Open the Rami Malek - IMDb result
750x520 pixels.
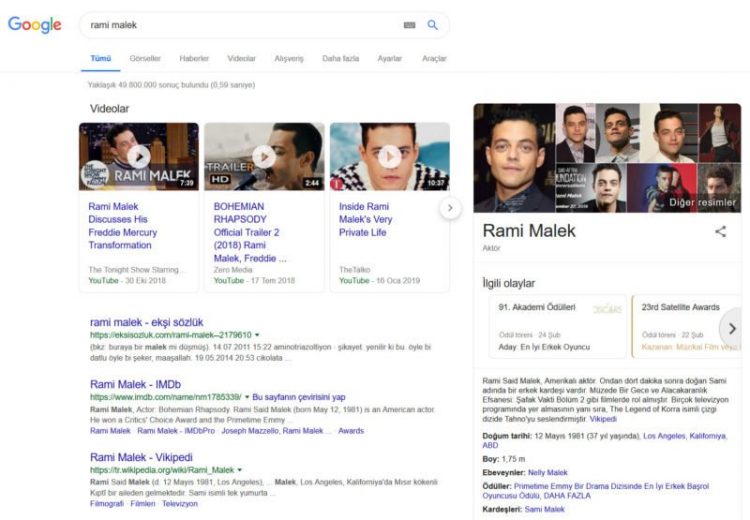pos(135,384)
